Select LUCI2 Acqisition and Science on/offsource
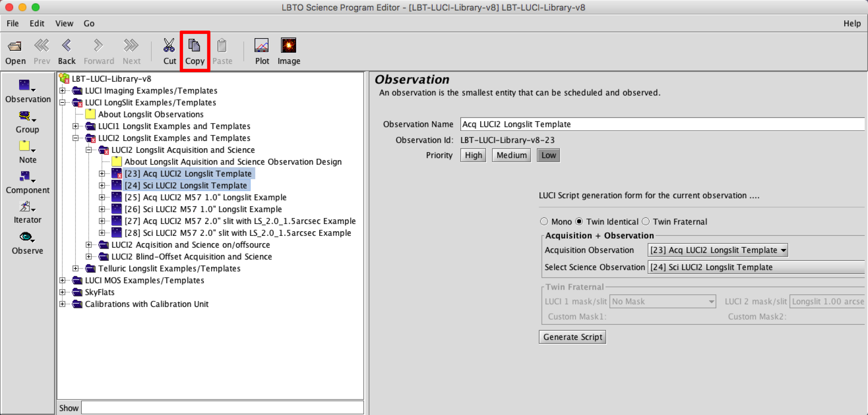The height and width of the screenshot is (415, 868). coord(191,245)
